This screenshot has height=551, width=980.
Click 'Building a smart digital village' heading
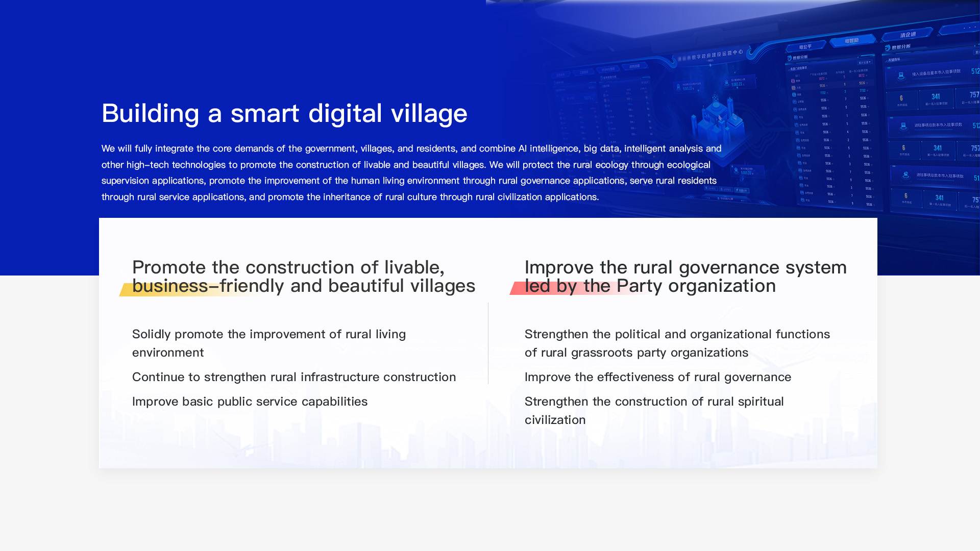tap(284, 113)
